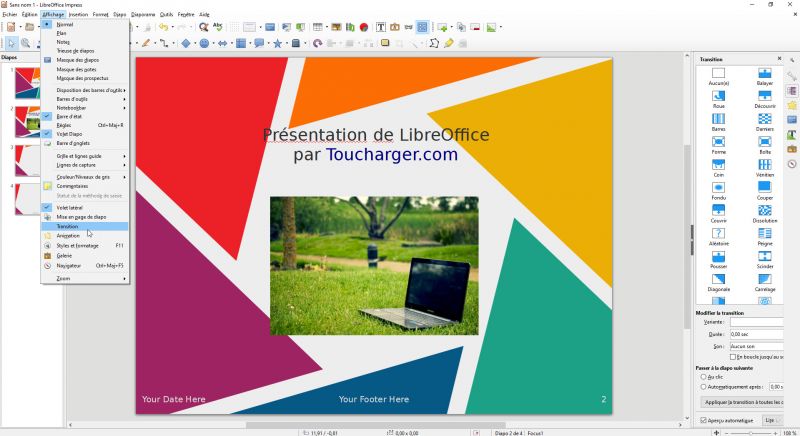Select slide 3 thumbnail in Diapos panel
Viewport: 800px width, 436px height.
coord(27,161)
